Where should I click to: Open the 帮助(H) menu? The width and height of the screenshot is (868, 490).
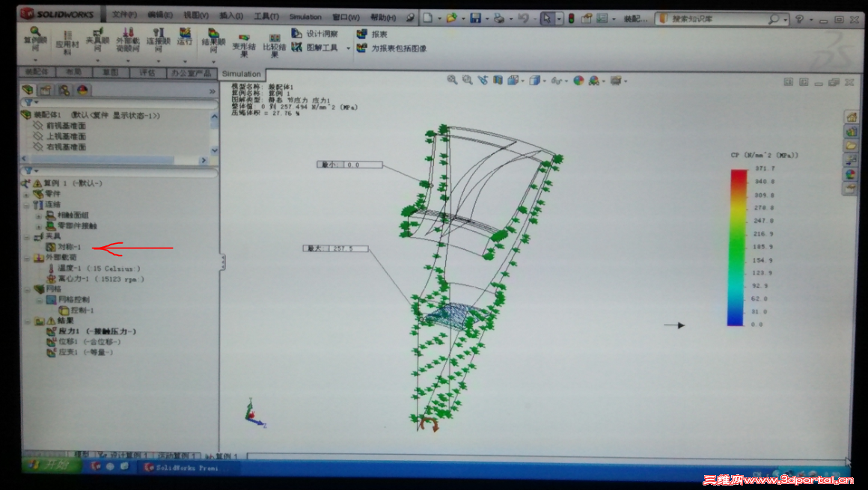[383, 18]
